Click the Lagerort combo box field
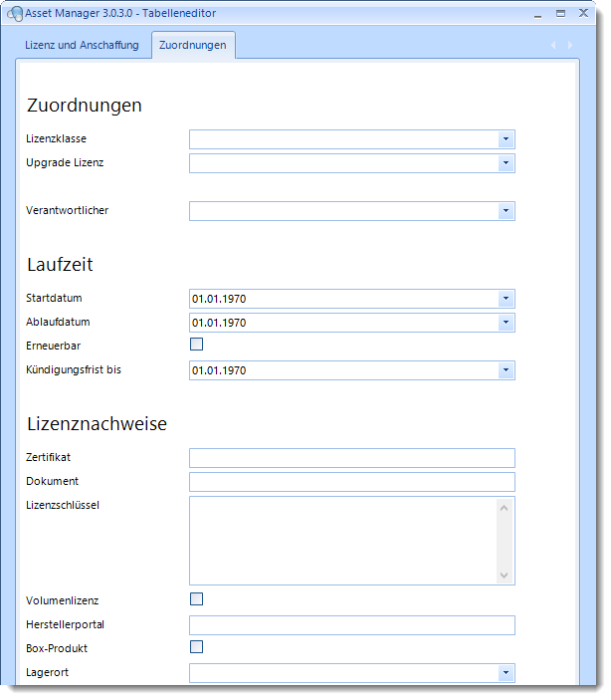Image resolution: width=611 pixels, height=700 pixels. click(352, 673)
